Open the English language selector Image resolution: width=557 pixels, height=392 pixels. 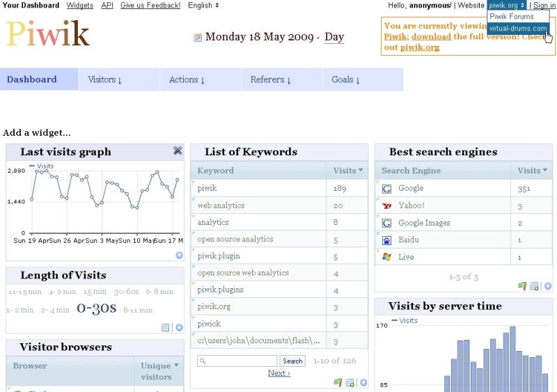[203, 6]
